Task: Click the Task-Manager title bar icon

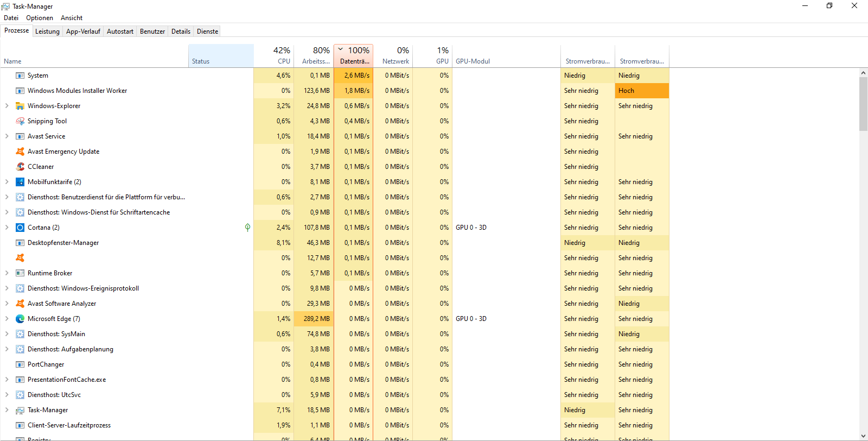Action: click(x=5, y=7)
